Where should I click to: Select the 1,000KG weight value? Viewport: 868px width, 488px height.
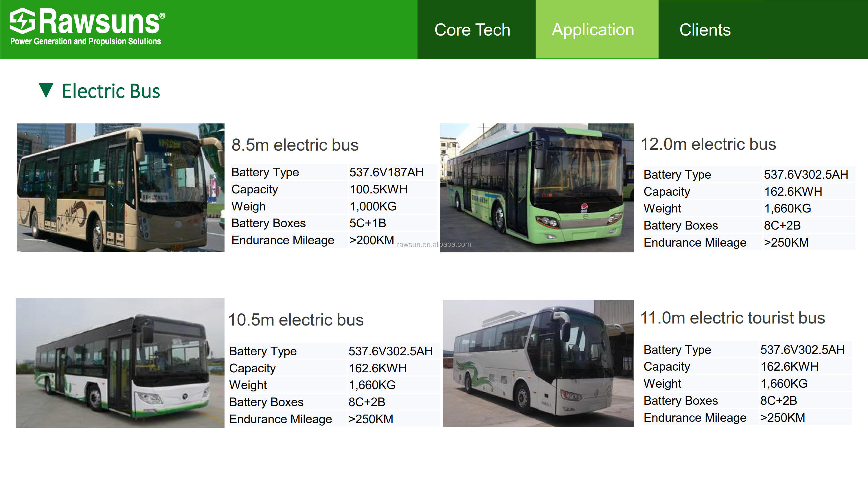point(373,206)
